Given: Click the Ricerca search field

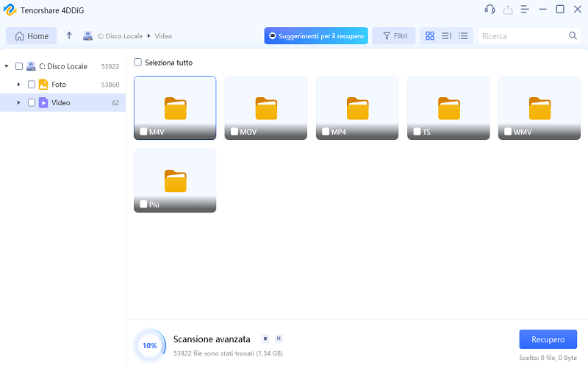Looking at the screenshot, I should point(522,36).
